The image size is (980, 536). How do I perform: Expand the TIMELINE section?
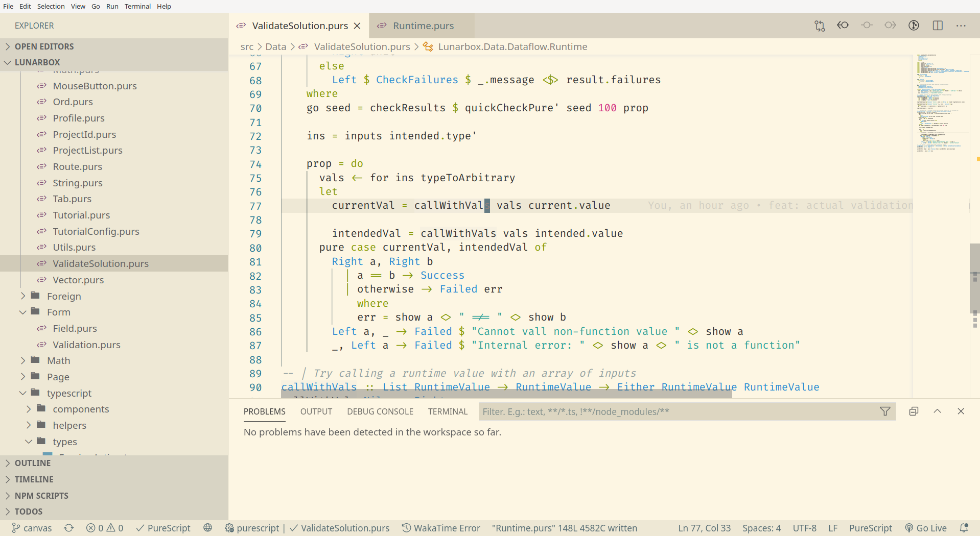(114, 479)
